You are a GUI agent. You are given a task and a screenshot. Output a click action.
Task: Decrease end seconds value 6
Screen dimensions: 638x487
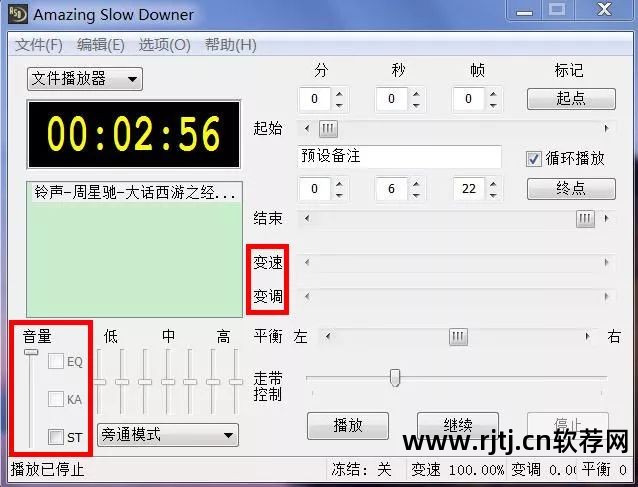coord(416,195)
